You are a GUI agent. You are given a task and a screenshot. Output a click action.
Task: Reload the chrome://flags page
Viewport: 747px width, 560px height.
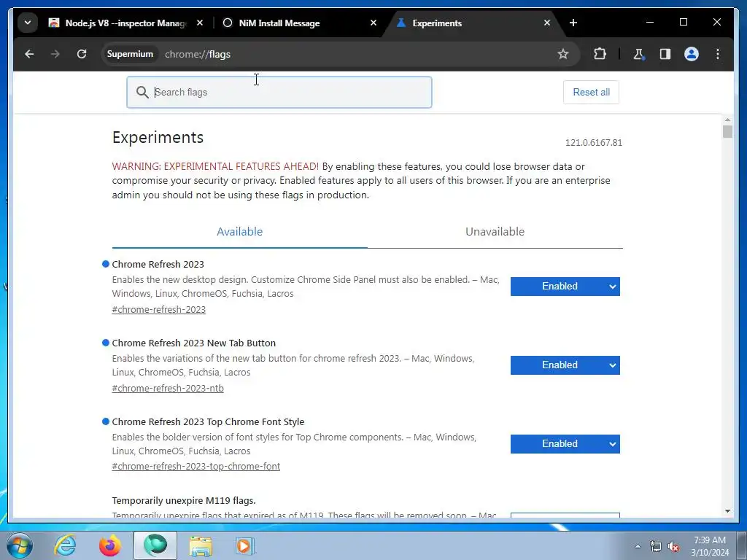pyautogui.click(x=82, y=54)
